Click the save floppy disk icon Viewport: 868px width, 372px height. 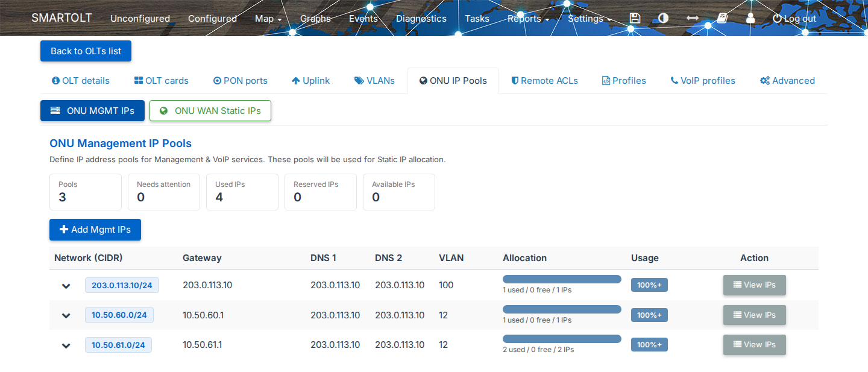[x=634, y=18]
